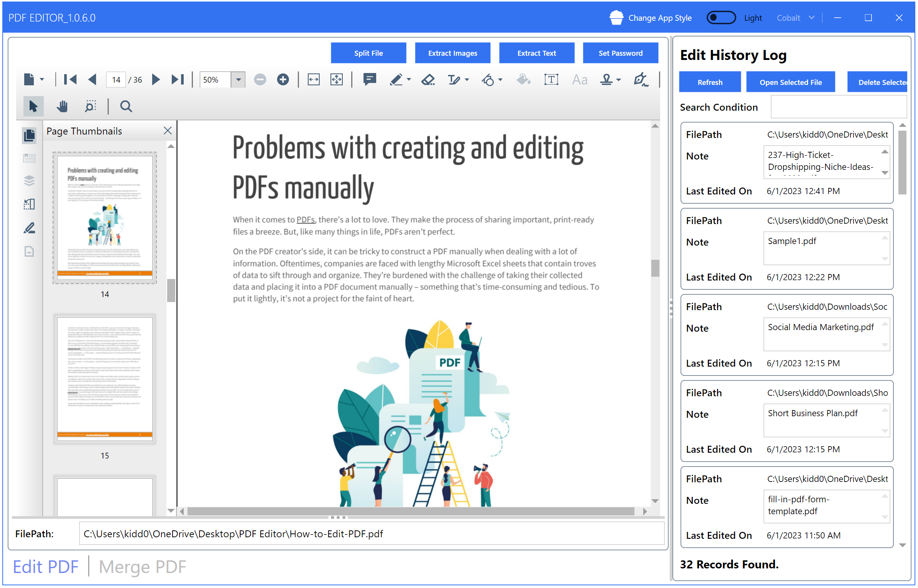Screen dimensions: 918x588
Task: Click the Refresh button in Edit History
Action: pyautogui.click(x=709, y=81)
